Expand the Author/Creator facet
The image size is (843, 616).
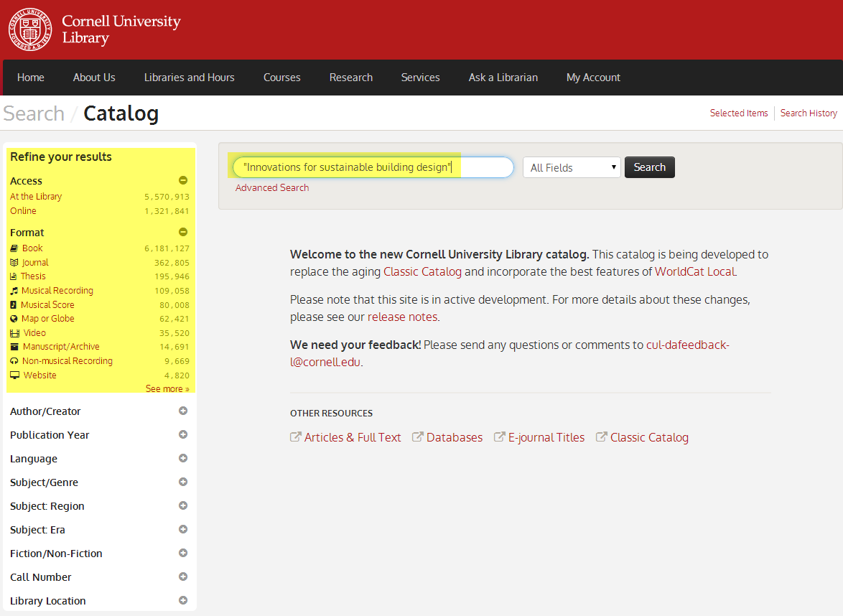tap(183, 411)
